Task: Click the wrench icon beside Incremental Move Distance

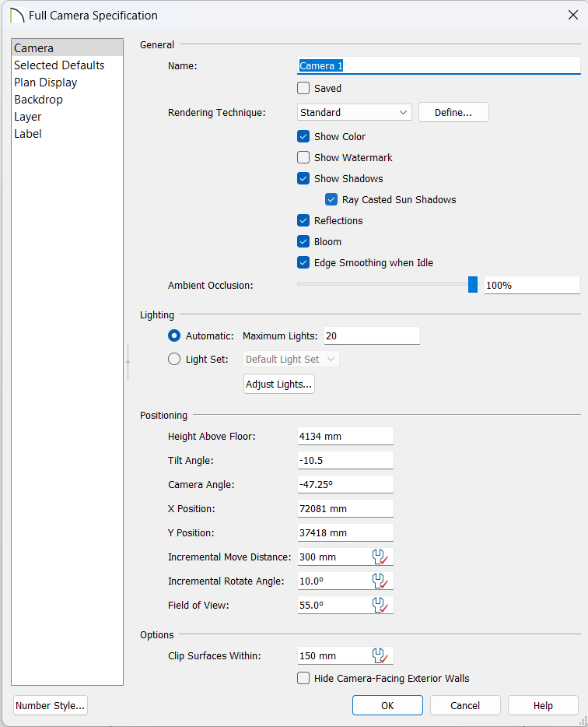Action: 380,557
